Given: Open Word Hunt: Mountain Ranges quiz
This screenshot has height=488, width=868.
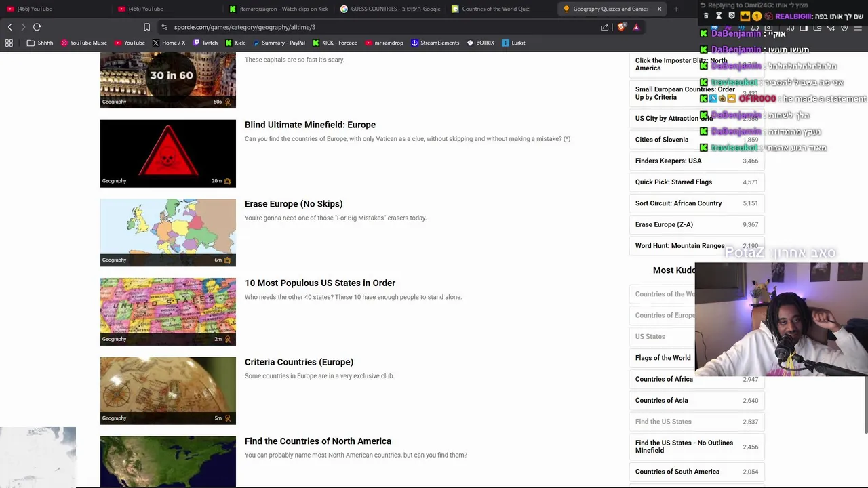Looking at the screenshot, I should click(x=679, y=246).
